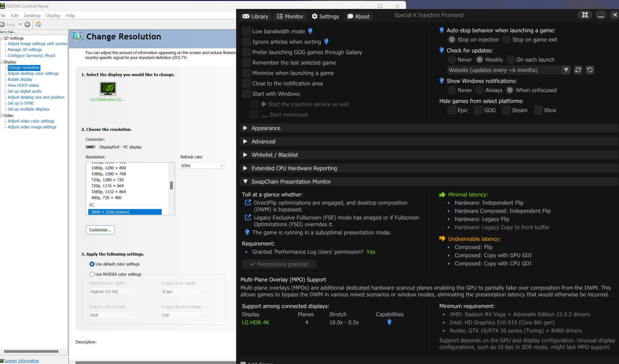Select 720p, 1280 × 720 resolution

(107, 180)
